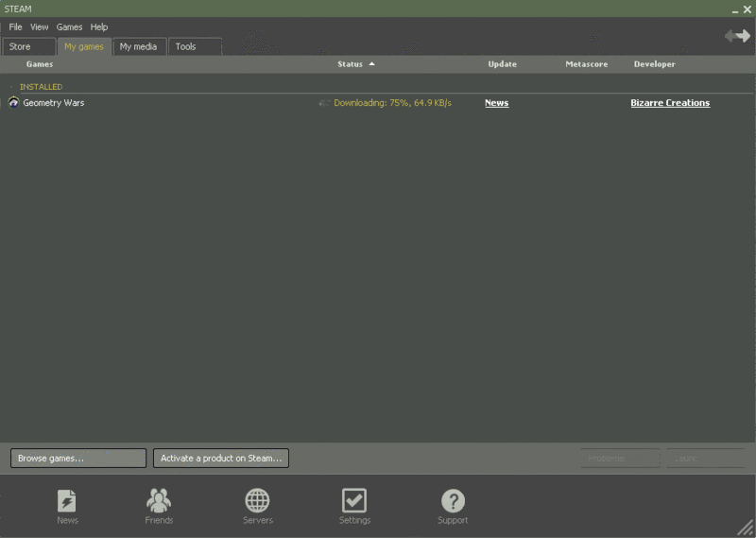Open the Help menu
756x538 pixels.
(99, 27)
